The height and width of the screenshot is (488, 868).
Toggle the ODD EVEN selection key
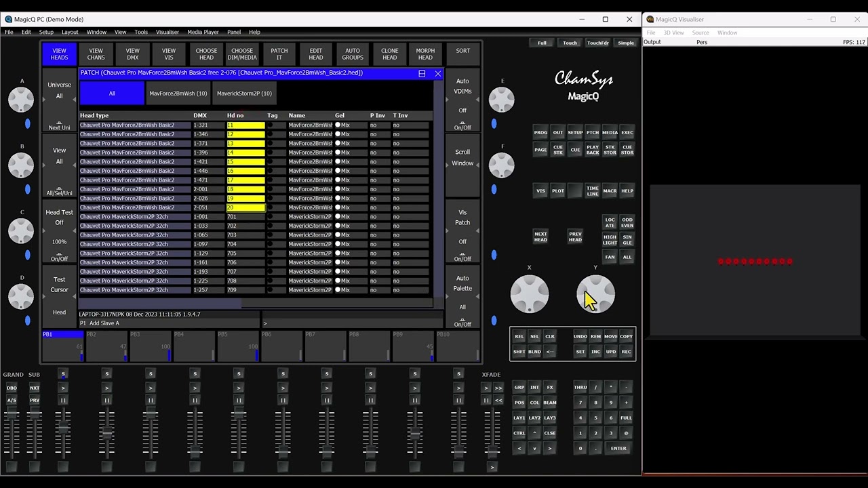point(627,222)
